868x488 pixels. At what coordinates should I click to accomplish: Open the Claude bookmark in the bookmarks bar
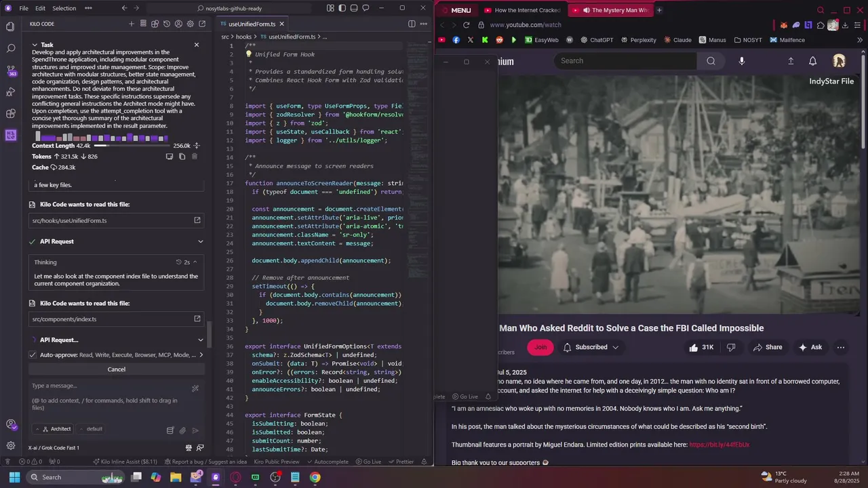[677, 40]
